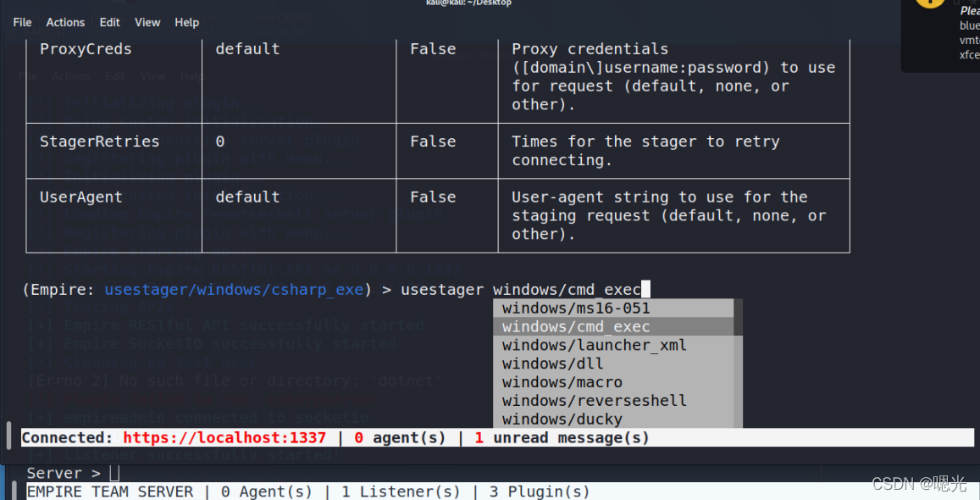The height and width of the screenshot is (500, 980).
Task: Choose the highlighted windows/cmd_exec suggestion
Action: [x=576, y=327]
